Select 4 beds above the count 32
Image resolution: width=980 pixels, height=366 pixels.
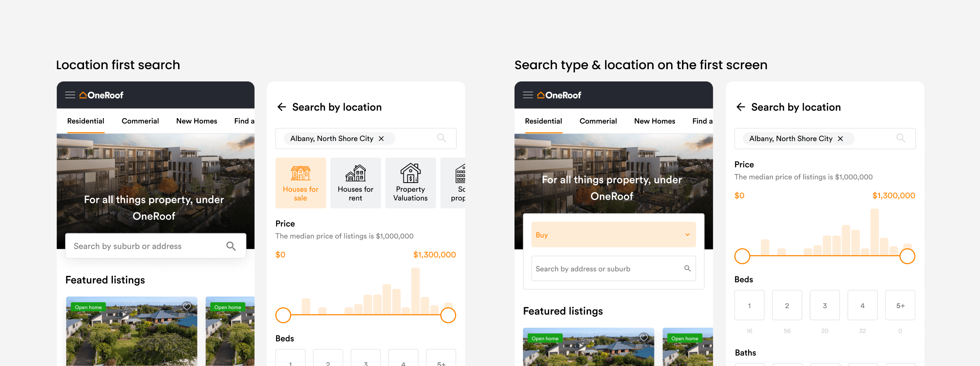(x=862, y=305)
